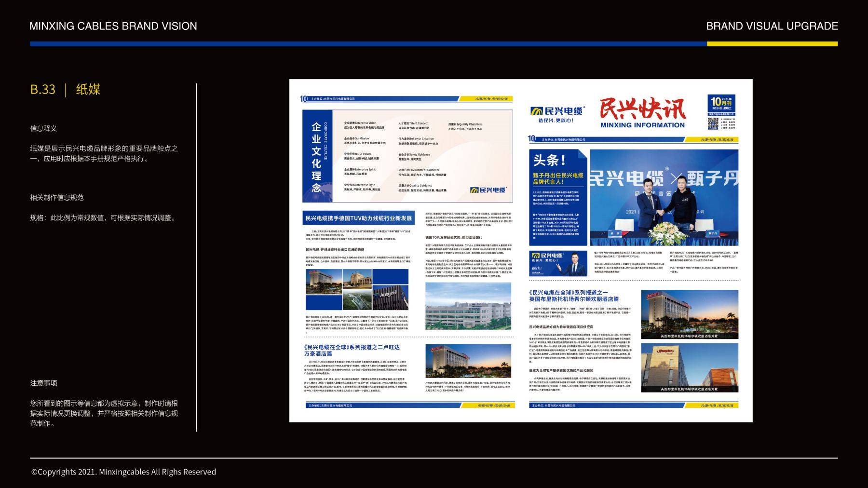This screenshot has height=488, width=868.
Task: Click the 民兴电缆品质好成为希尔顿酒店项目供应商 subheading
Action: (561, 326)
